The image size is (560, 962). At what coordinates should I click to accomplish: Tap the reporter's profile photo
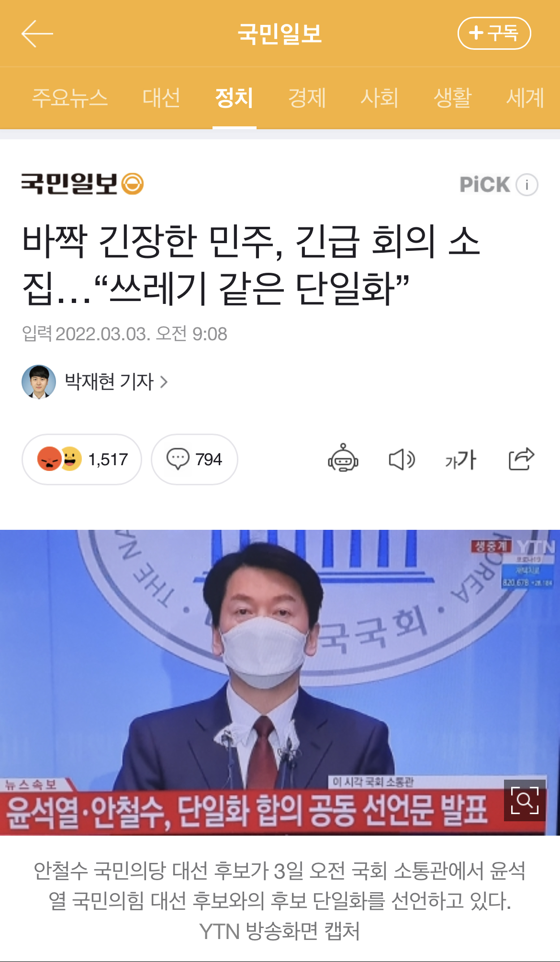coord(39,382)
